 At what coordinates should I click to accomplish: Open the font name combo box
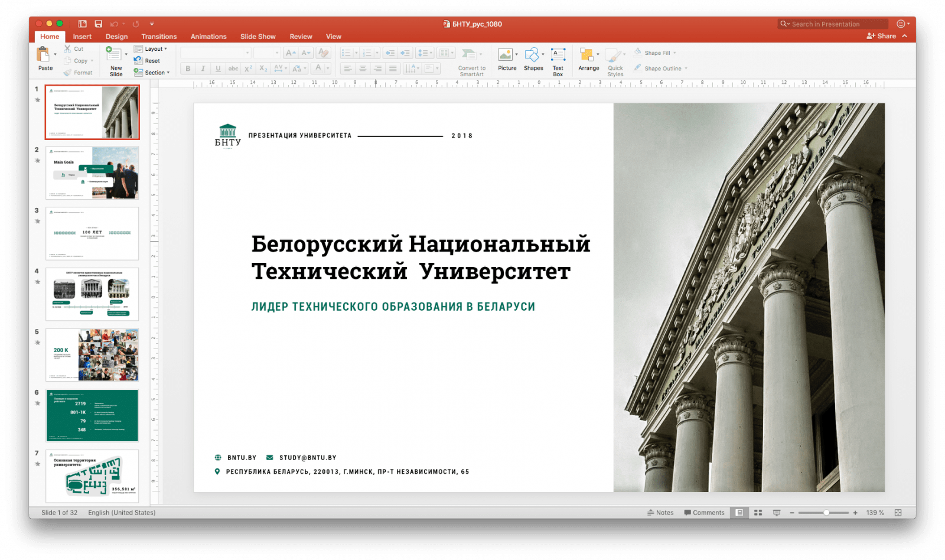(x=216, y=53)
